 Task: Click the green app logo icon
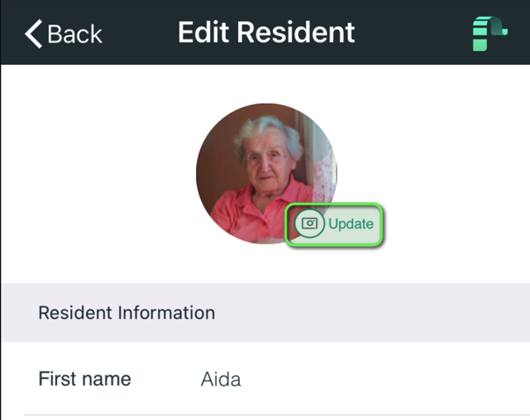click(490, 33)
